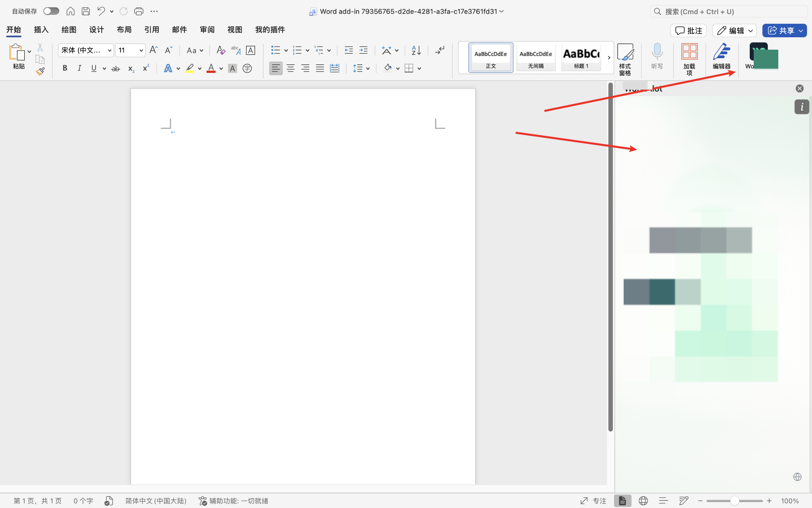The height and width of the screenshot is (508, 812).
Task: Toggle bold formatting
Action: pyautogui.click(x=65, y=69)
